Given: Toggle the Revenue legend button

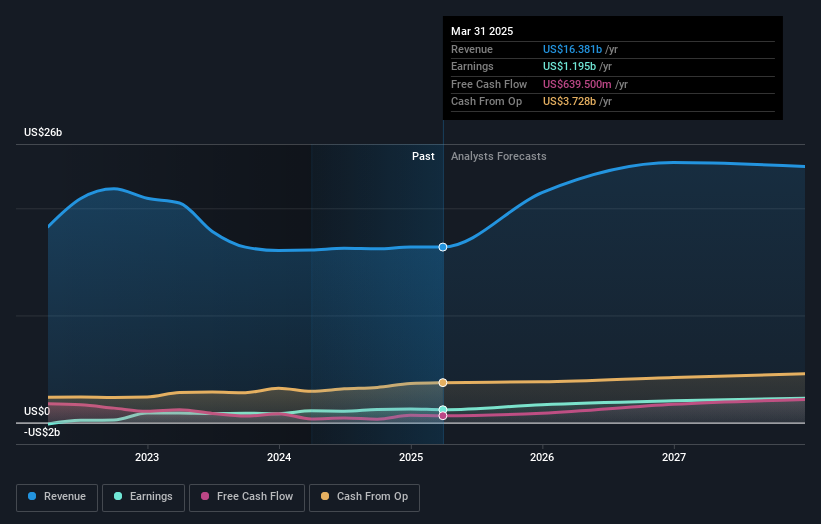Looking at the screenshot, I should (57, 497).
